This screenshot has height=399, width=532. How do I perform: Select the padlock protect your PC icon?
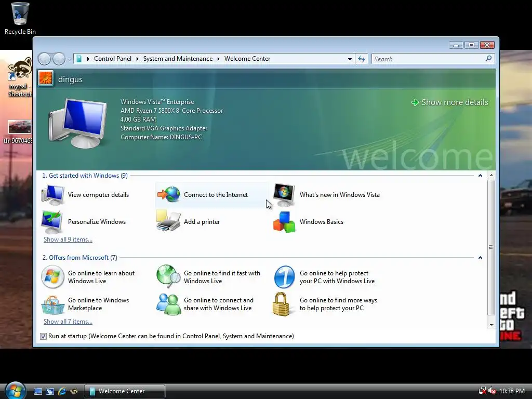click(281, 304)
